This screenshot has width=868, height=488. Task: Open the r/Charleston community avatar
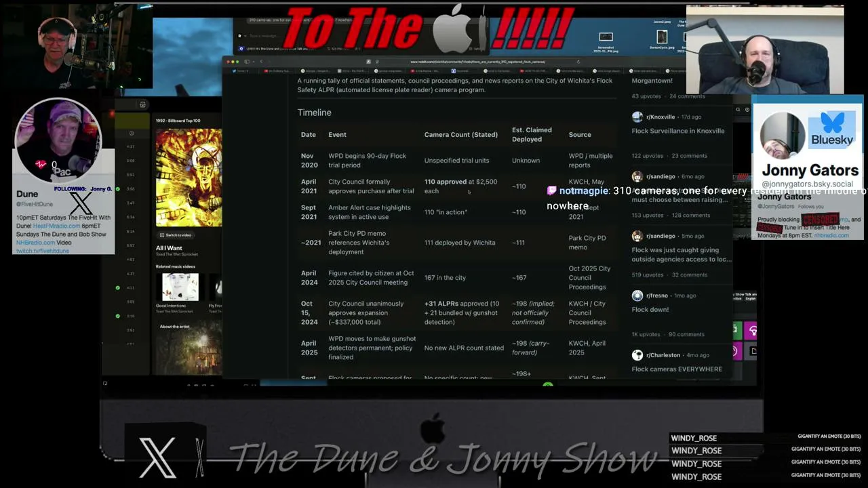pyautogui.click(x=637, y=355)
